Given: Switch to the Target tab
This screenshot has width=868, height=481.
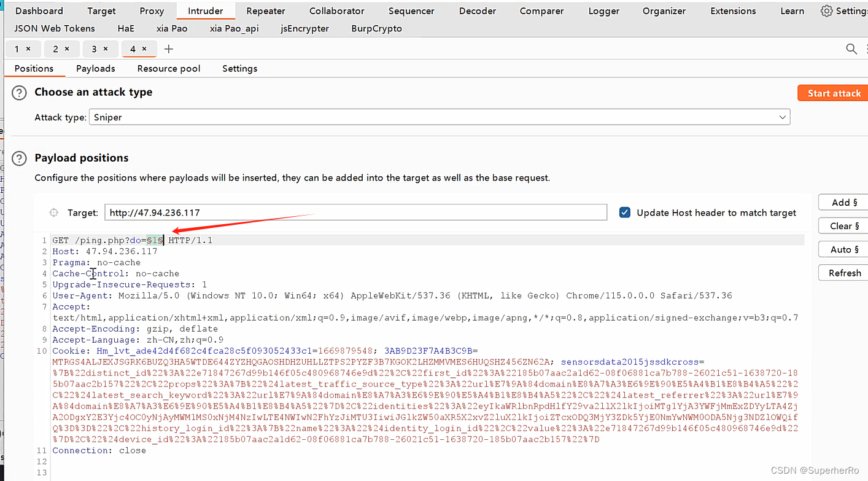Looking at the screenshot, I should tap(101, 11).
